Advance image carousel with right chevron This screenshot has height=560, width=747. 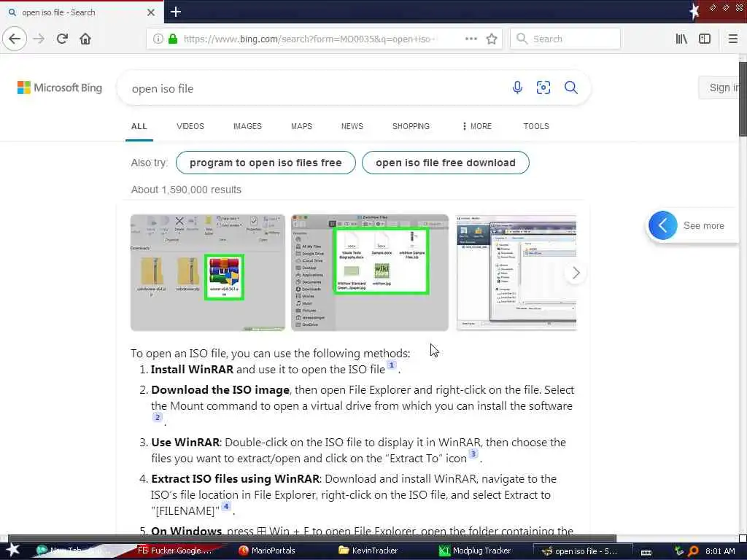(x=576, y=273)
